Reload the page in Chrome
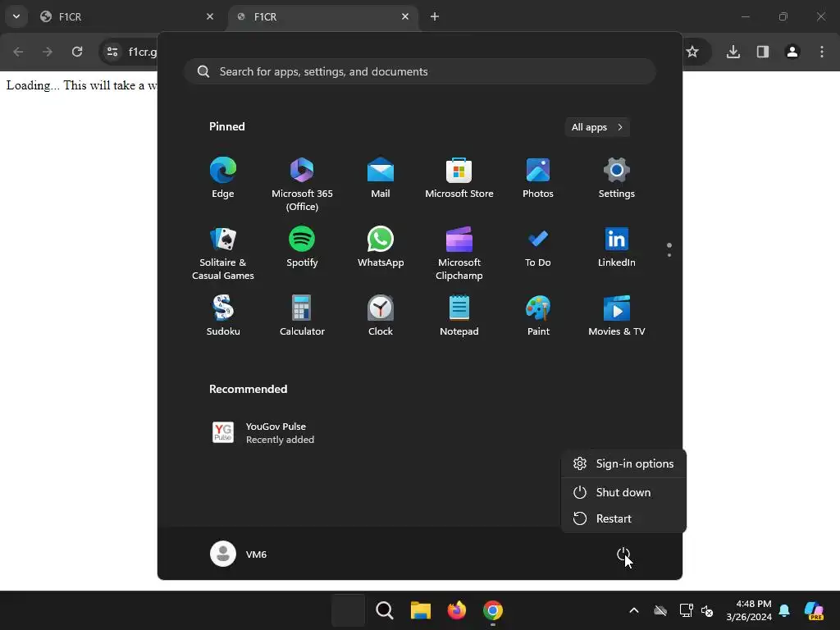Image resolution: width=840 pixels, height=630 pixels. pos(77,52)
